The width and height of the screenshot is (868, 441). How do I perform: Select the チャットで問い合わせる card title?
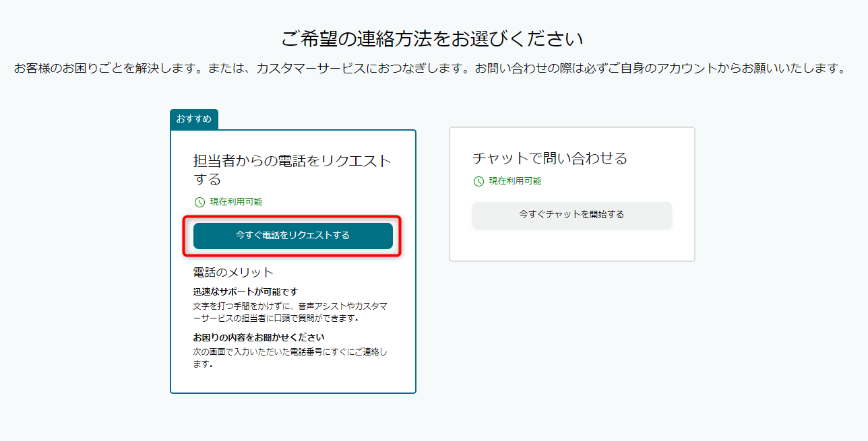(550, 158)
